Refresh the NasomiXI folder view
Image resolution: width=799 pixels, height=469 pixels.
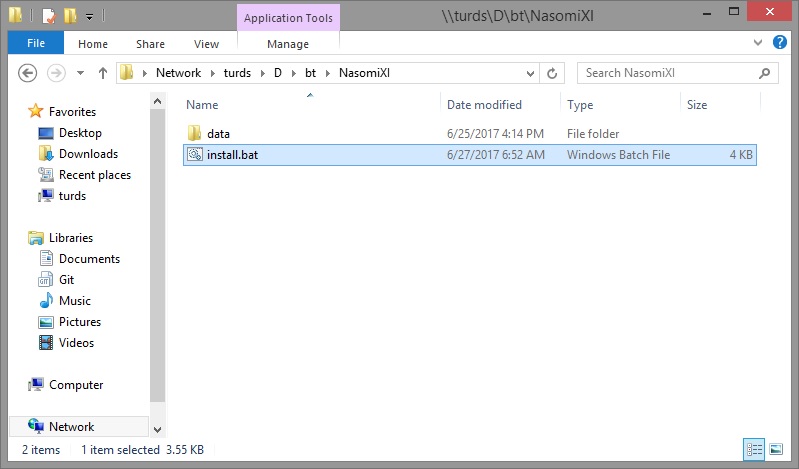(x=552, y=73)
